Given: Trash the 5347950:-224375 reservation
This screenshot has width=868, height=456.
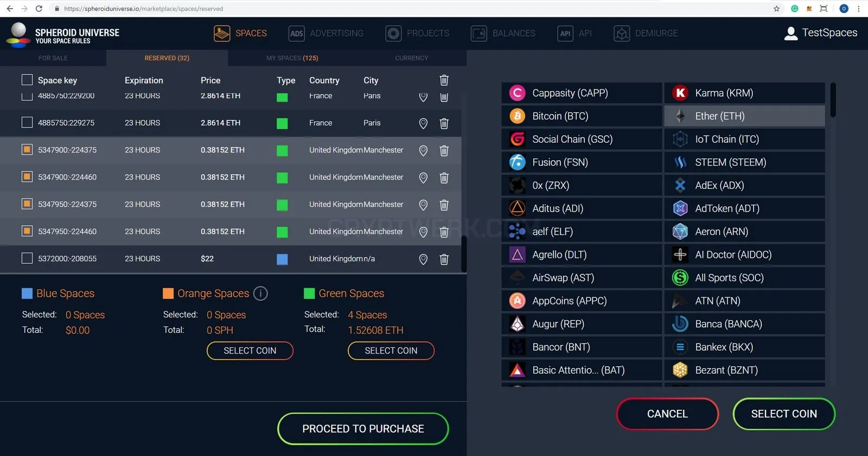Looking at the screenshot, I should coord(444,205).
